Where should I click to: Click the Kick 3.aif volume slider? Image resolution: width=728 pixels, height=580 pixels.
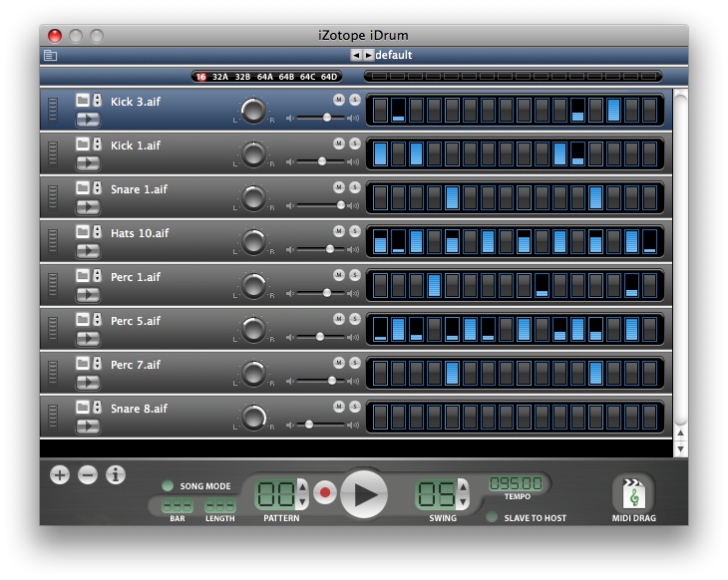(x=321, y=118)
